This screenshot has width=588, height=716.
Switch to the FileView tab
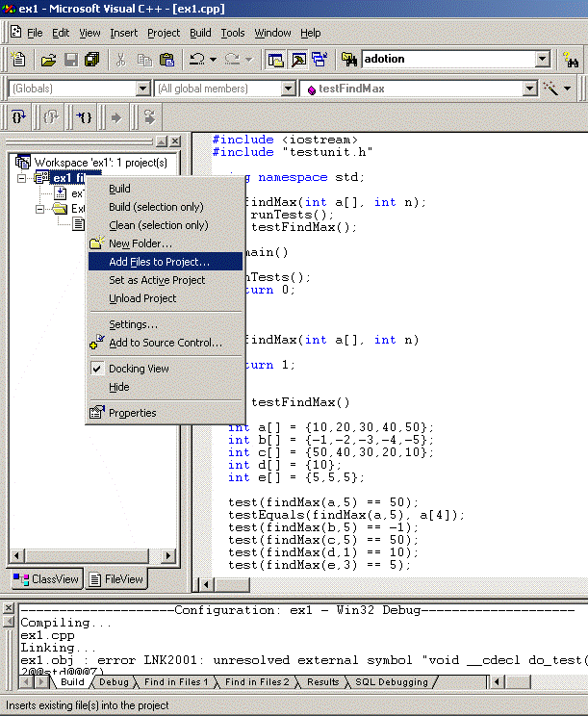pos(115,579)
